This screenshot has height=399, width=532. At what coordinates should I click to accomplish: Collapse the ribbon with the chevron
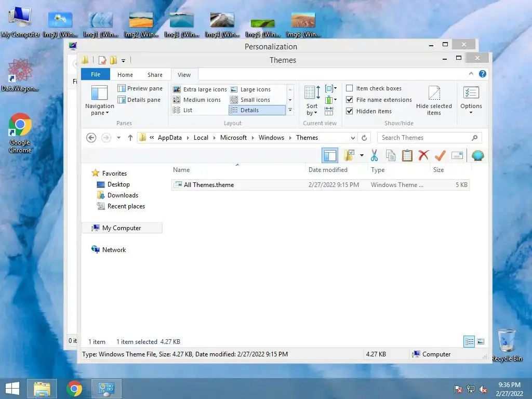tap(471, 74)
